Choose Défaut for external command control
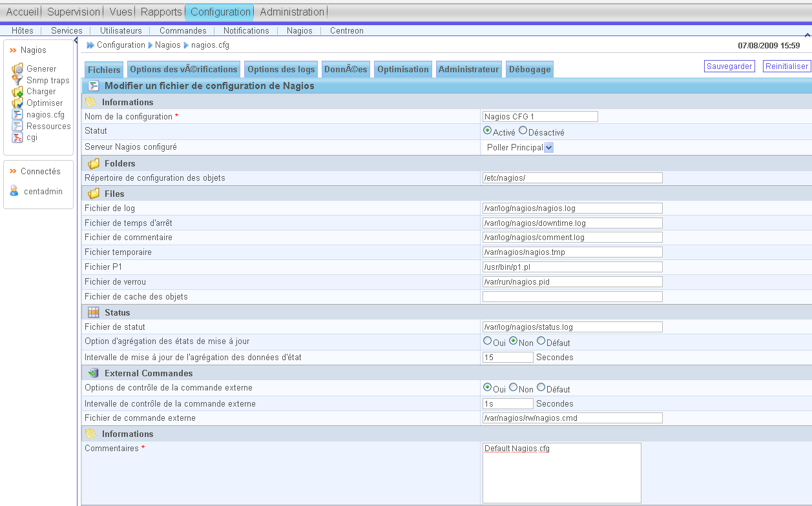This screenshot has width=812, height=506. click(x=541, y=387)
